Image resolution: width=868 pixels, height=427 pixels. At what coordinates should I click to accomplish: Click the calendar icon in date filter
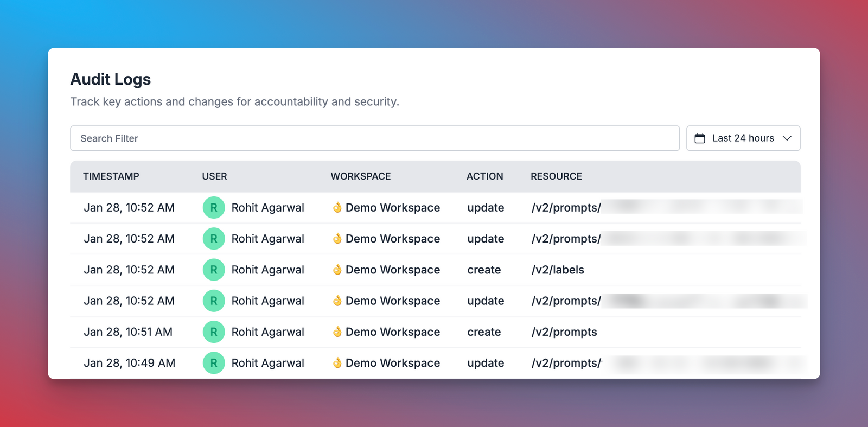click(700, 138)
